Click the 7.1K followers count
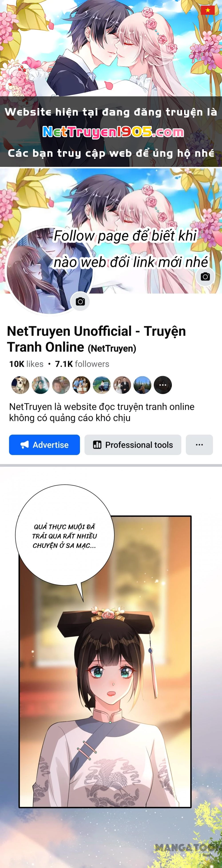This screenshot has width=222, height=868. coord(82,364)
